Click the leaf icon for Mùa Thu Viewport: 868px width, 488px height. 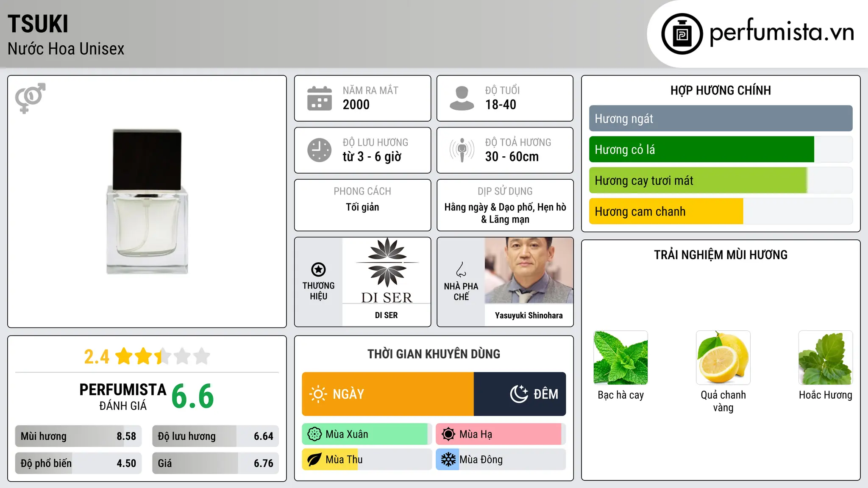[x=314, y=460]
